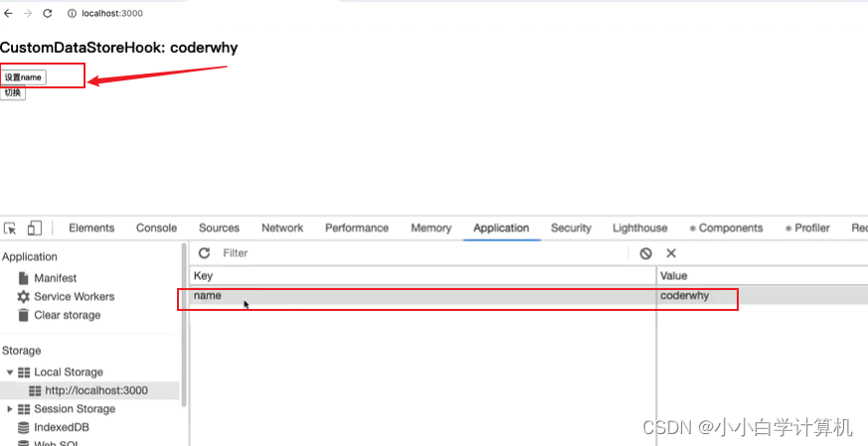868x446 pixels.
Task: Refresh the storage table with the reload icon
Action: 204,253
